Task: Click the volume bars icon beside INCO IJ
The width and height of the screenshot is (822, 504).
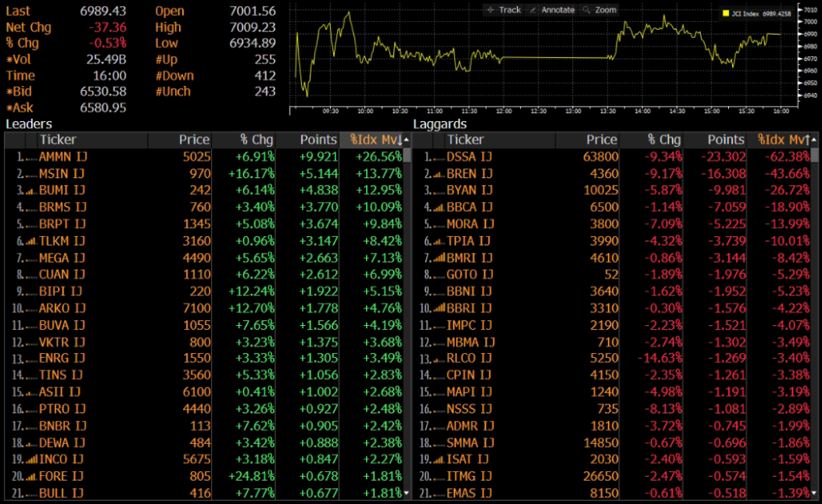Action: pos(31,460)
